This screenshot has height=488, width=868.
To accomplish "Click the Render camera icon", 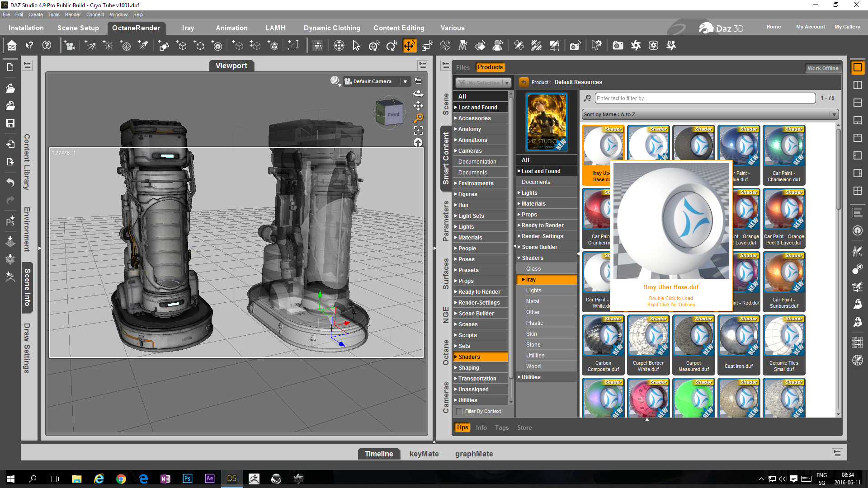I will click(618, 46).
